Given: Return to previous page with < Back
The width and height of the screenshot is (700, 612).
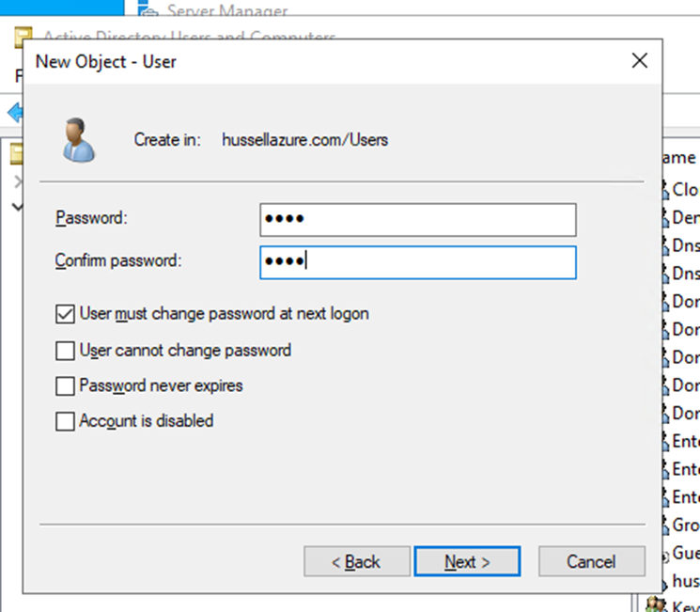Looking at the screenshot, I should (x=357, y=561).
